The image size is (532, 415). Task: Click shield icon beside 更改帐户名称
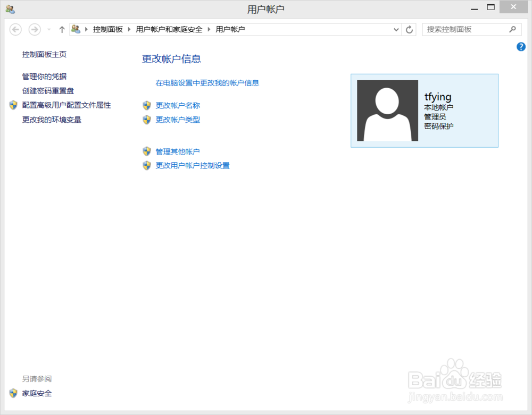(x=147, y=105)
